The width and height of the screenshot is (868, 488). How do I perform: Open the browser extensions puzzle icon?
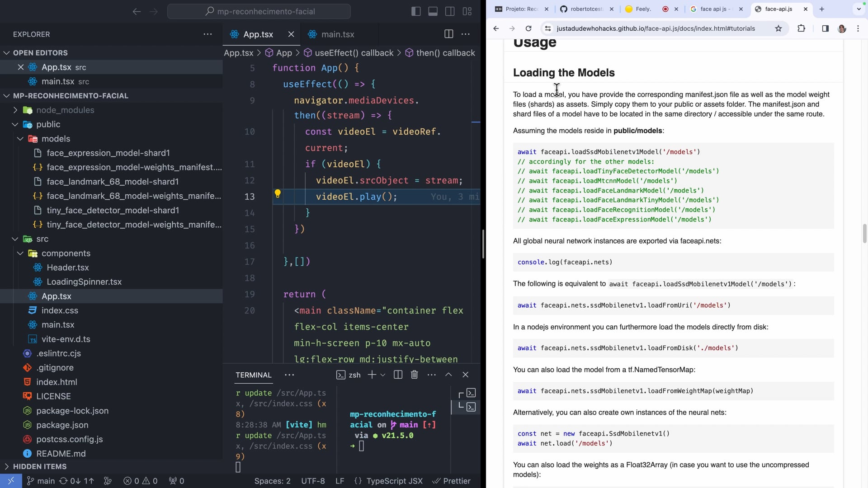click(801, 28)
